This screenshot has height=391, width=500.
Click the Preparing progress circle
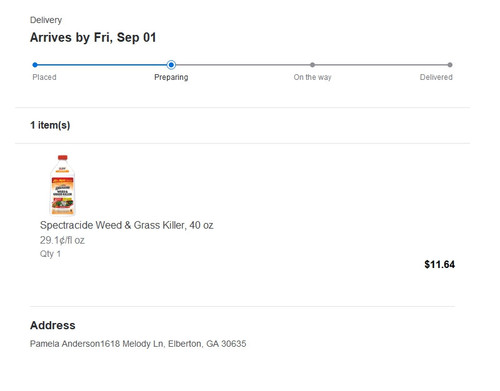(171, 65)
